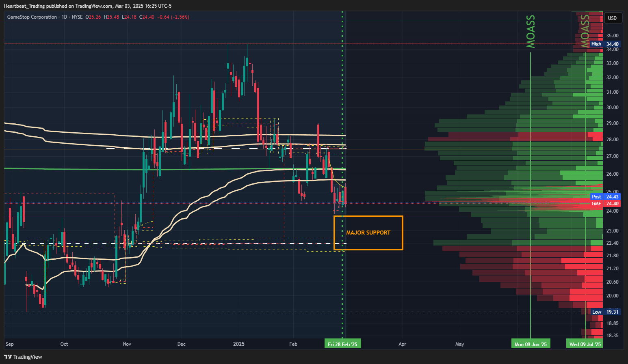
Task: Click the Wed 09 Jul '25 date marker
Action: (585, 344)
